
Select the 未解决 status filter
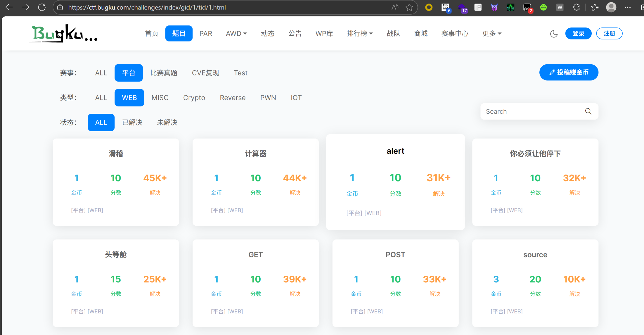(167, 122)
